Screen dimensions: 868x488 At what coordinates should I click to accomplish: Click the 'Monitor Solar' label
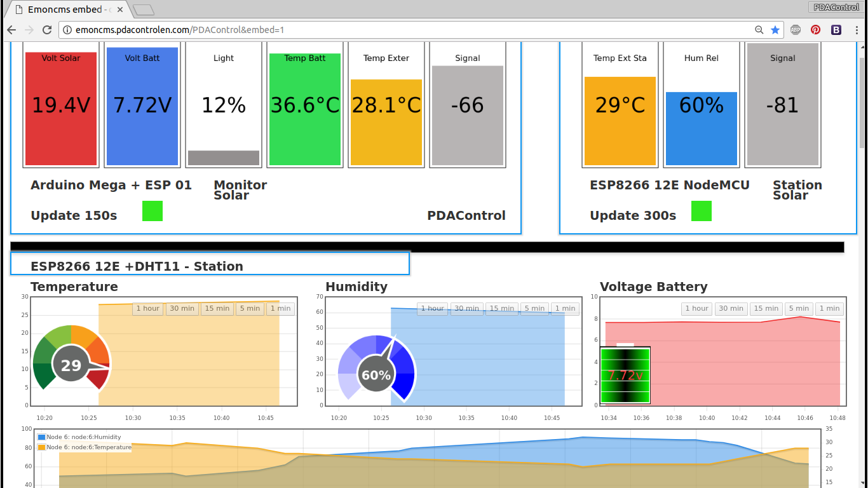pos(240,190)
